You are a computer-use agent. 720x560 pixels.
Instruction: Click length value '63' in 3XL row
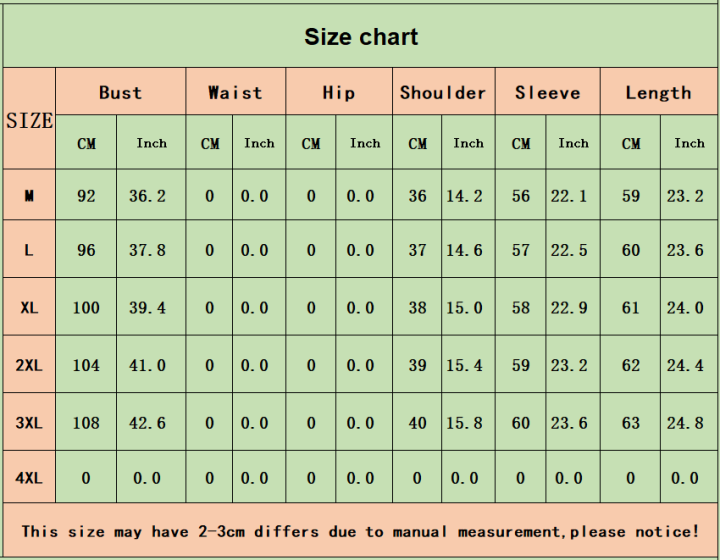630,423
